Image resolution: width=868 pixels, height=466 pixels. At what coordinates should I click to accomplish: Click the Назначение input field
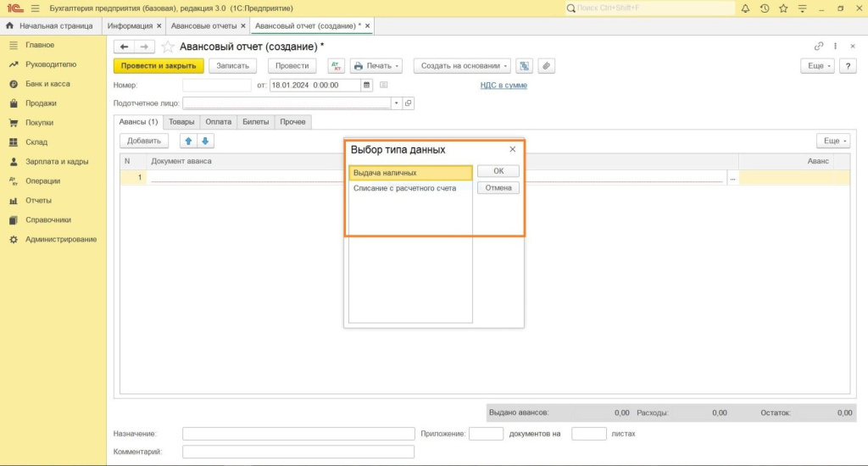pyautogui.click(x=298, y=434)
